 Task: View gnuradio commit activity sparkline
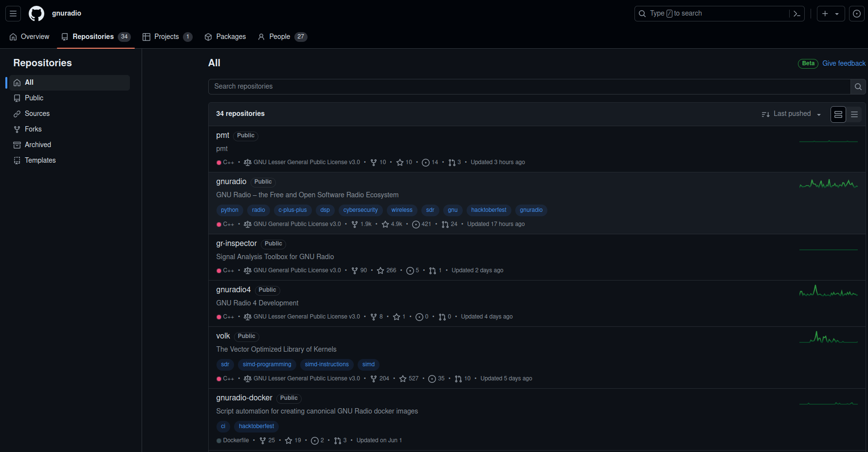829,184
